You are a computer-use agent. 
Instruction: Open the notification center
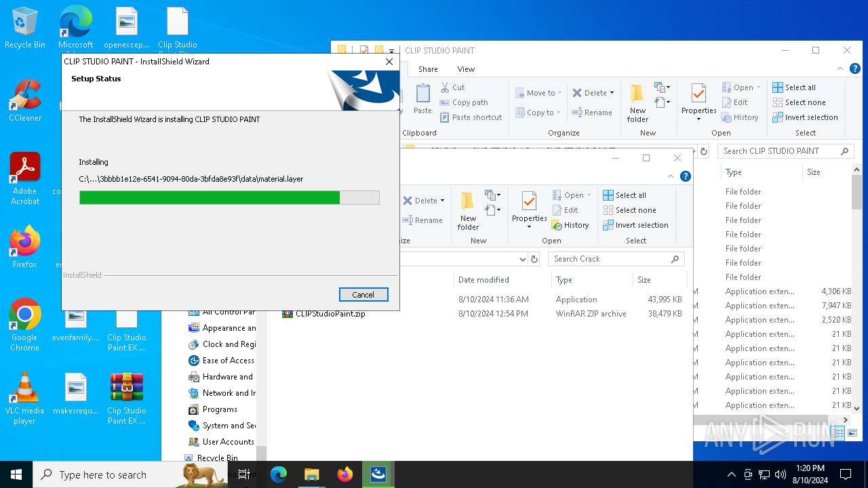pyautogui.click(x=846, y=474)
